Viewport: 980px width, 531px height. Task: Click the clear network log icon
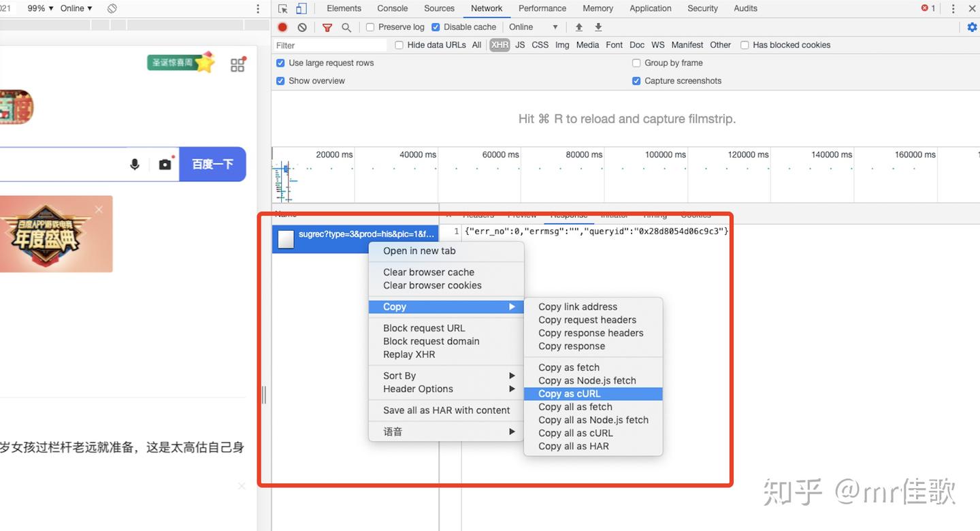pos(301,27)
